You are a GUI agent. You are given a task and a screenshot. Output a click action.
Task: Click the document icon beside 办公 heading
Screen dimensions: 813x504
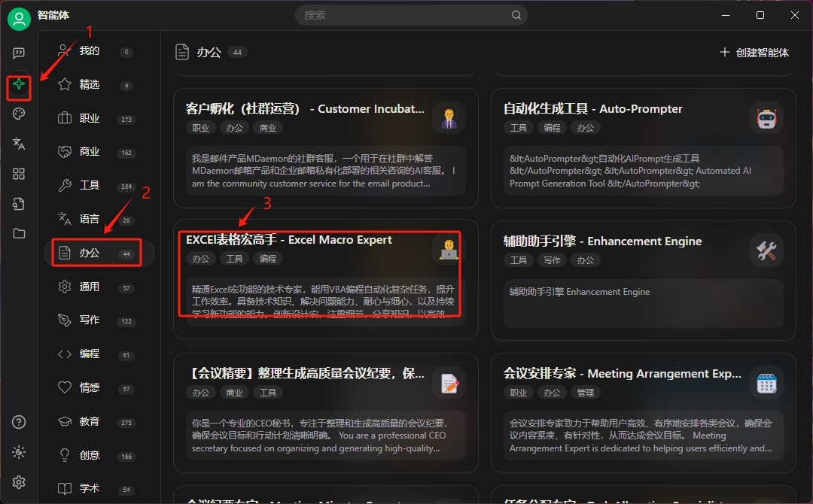pyautogui.click(x=182, y=53)
